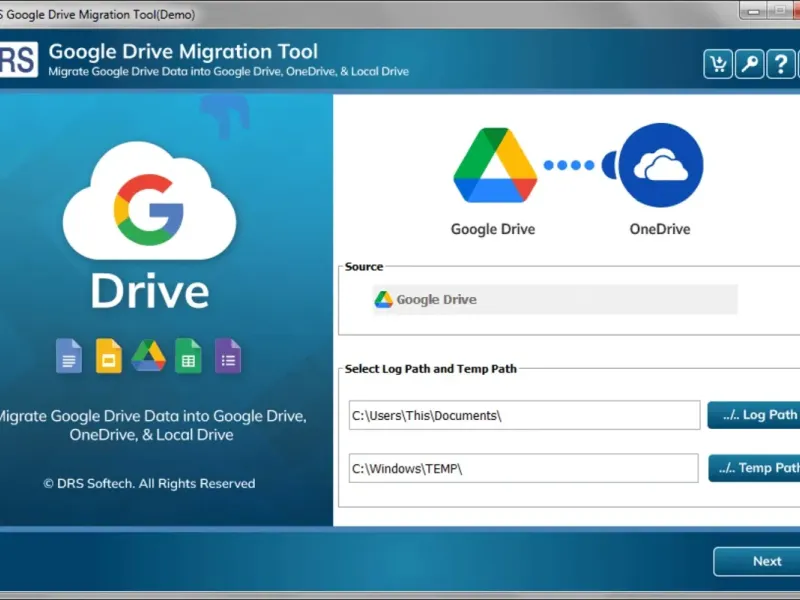Select the Google Drive source field
Screen dimensions: 800x600
555,299
